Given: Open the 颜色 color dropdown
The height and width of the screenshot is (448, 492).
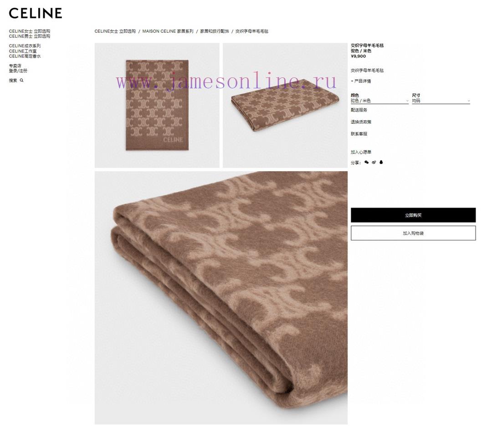Looking at the screenshot, I should pos(379,101).
